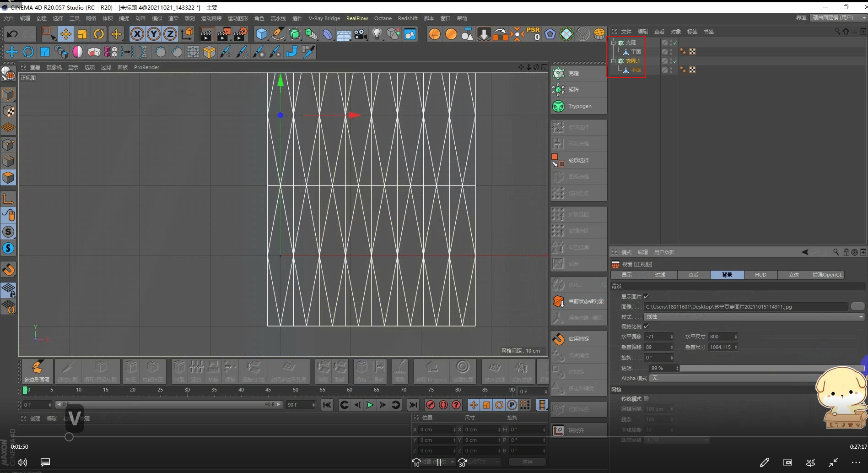The width and height of the screenshot is (868, 473).
Task: Toggle the Z axis lock
Action: [170, 34]
